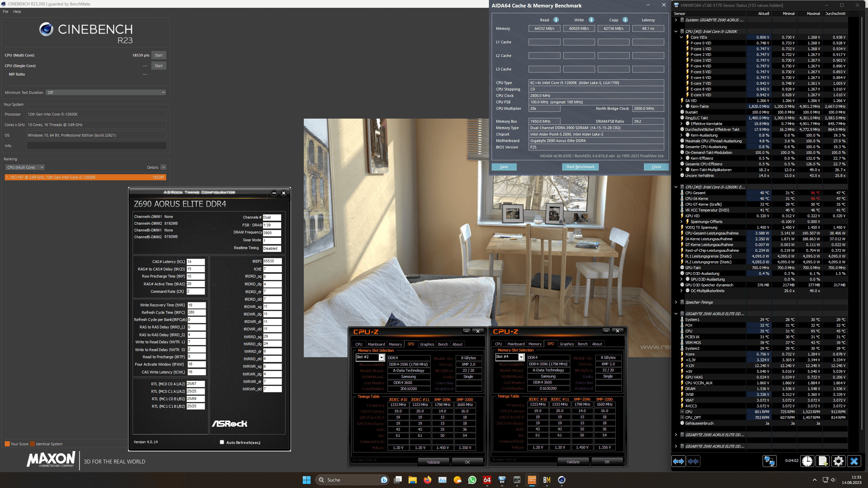Open the CPU (Multi Core) ranking dropdown

(25, 167)
